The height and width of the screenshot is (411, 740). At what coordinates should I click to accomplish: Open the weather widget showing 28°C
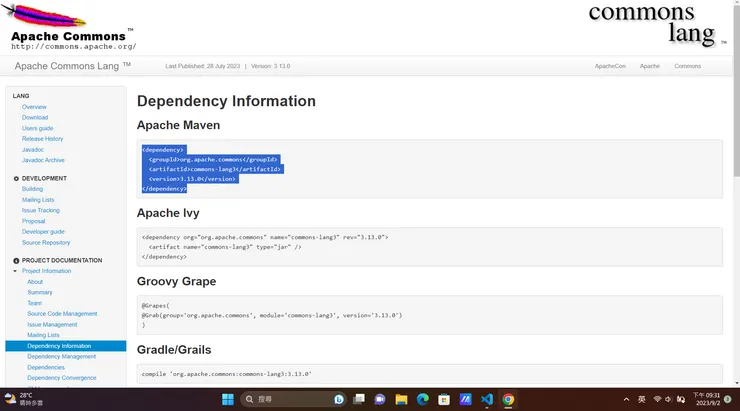[24, 399]
